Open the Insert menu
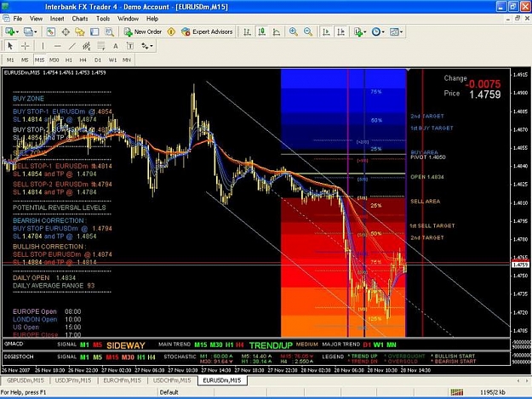 coord(57,19)
